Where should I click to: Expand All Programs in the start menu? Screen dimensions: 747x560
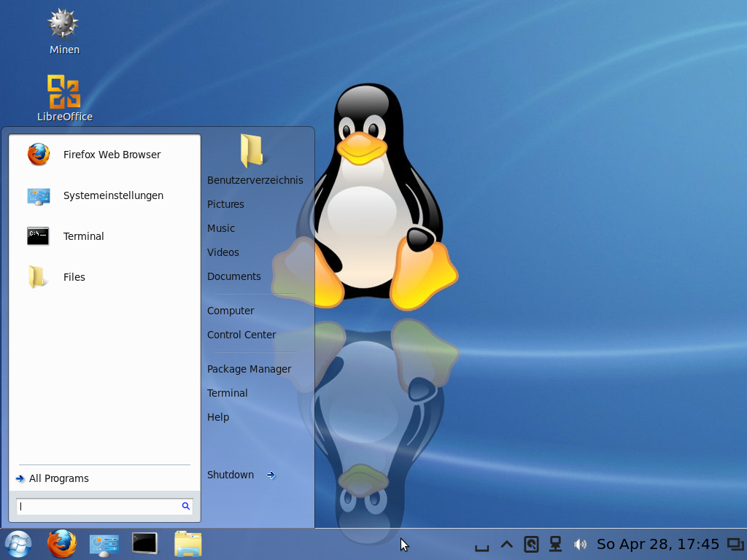click(52, 478)
